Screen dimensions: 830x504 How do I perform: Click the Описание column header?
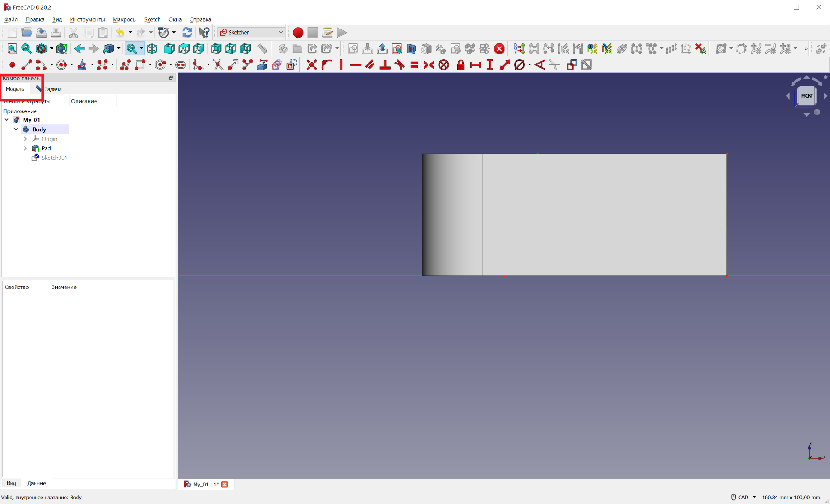click(x=84, y=101)
